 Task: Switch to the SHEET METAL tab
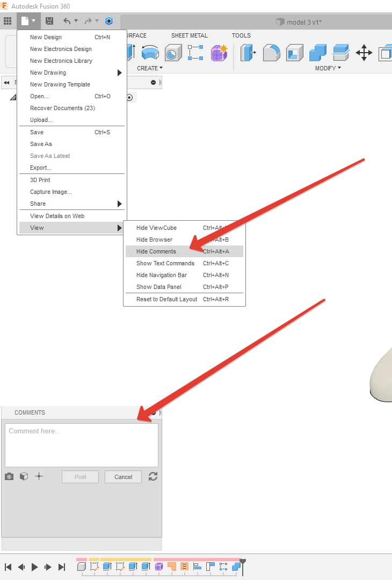190,35
